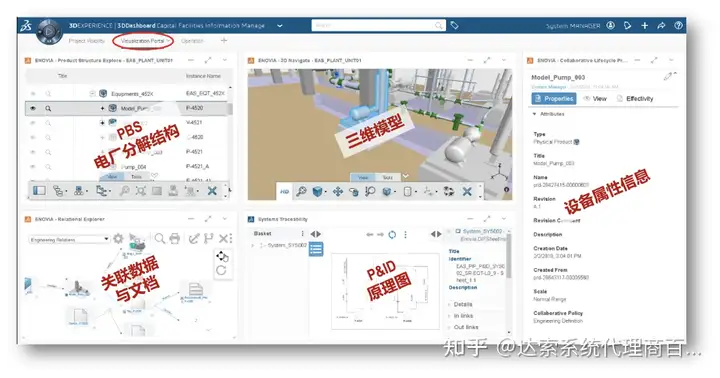
Task: Expand the Out links section
Action: point(449,327)
